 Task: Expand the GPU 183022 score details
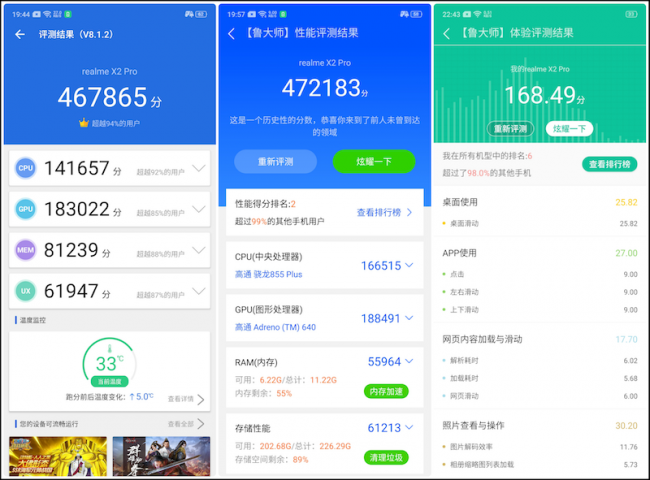click(198, 209)
